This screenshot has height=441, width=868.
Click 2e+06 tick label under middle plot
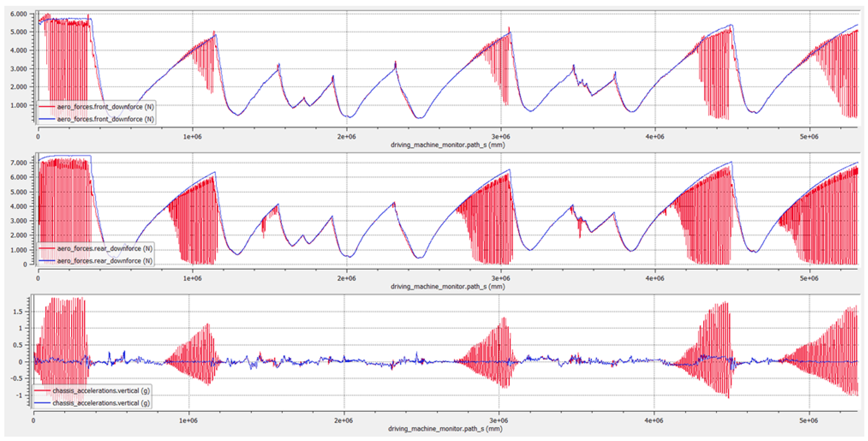coord(346,279)
